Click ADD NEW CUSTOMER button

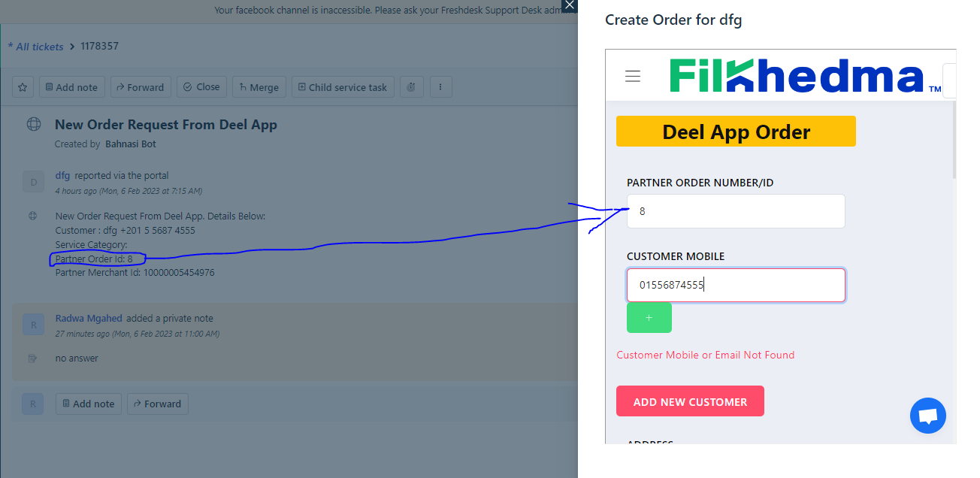(x=690, y=401)
